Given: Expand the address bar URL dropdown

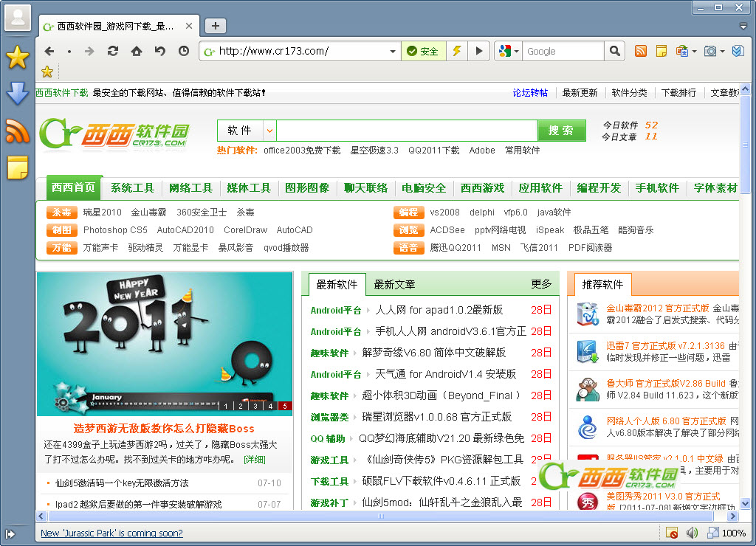Looking at the screenshot, I should [393, 52].
